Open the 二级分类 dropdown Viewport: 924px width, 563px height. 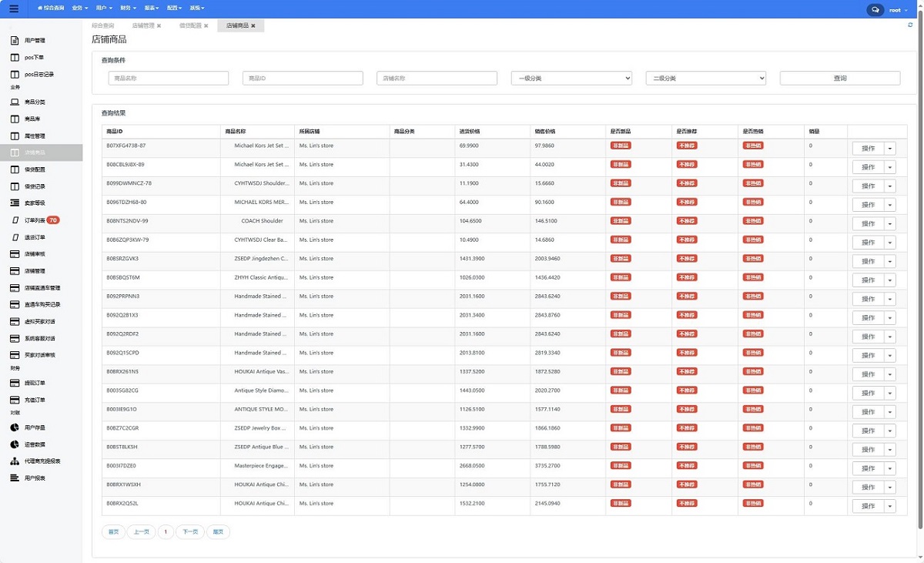pyautogui.click(x=705, y=79)
